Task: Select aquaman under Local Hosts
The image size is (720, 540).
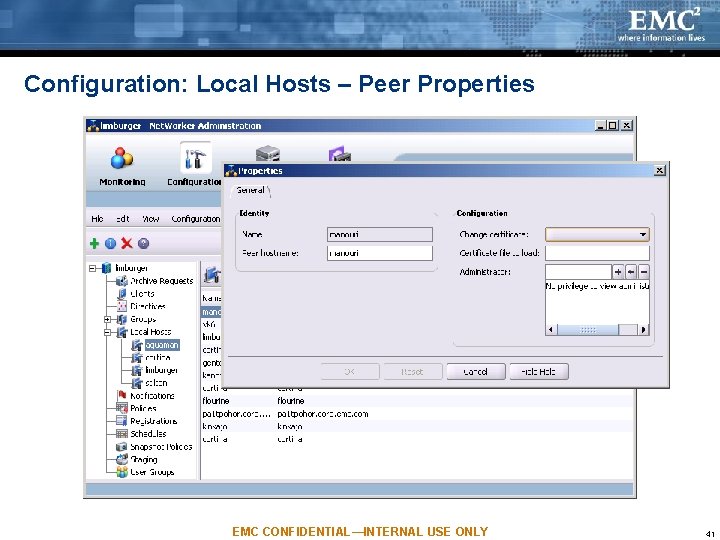Action: tap(162, 345)
